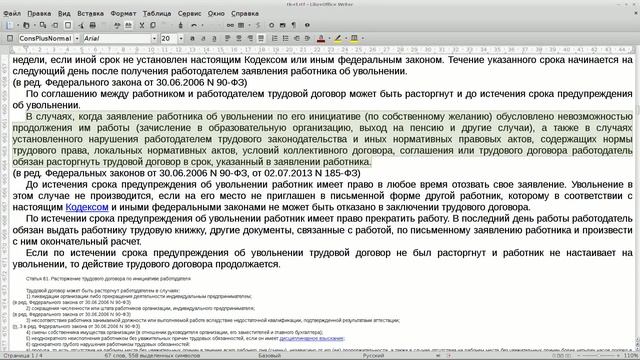Click the Spellcheck ABC icon
Viewport: 640px width, 360px height.
tap(117, 25)
